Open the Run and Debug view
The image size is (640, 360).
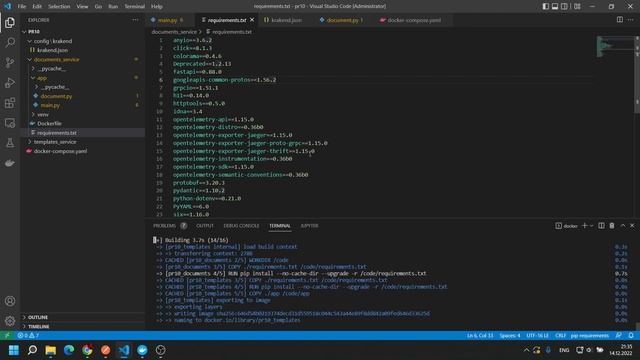tap(10, 82)
